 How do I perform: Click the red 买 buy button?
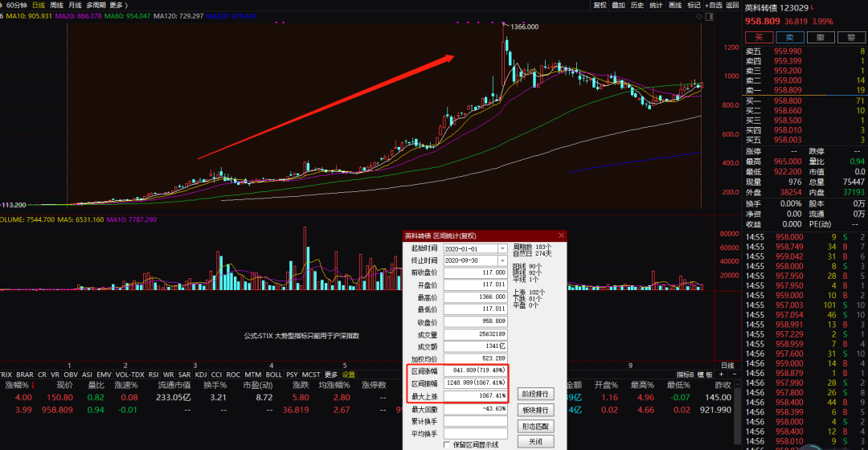pos(759,37)
